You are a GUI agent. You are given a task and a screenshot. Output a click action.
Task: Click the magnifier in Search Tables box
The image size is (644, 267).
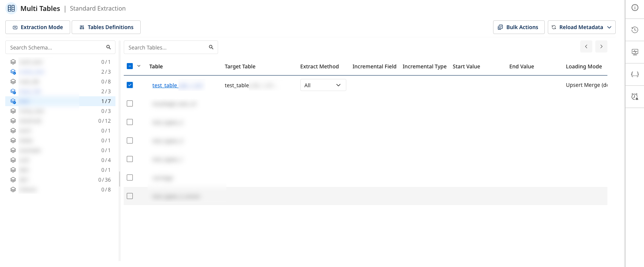(211, 47)
